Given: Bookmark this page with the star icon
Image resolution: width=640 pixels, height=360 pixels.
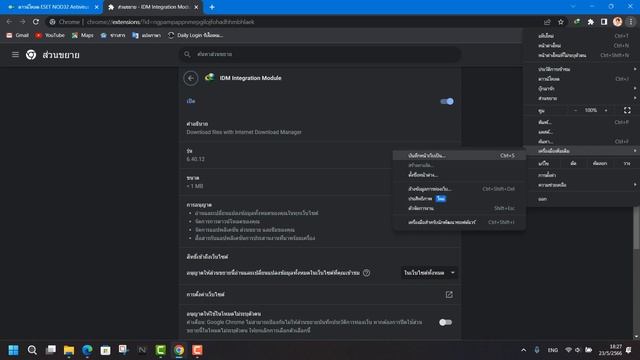Looking at the screenshot, I should click(561, 22).
